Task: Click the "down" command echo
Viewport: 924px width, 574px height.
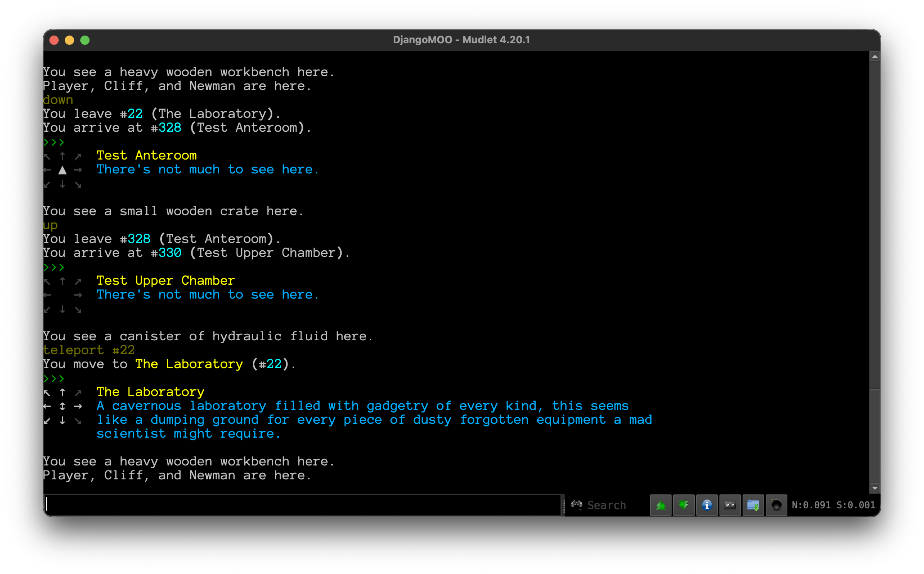Action: click(58, 100)
